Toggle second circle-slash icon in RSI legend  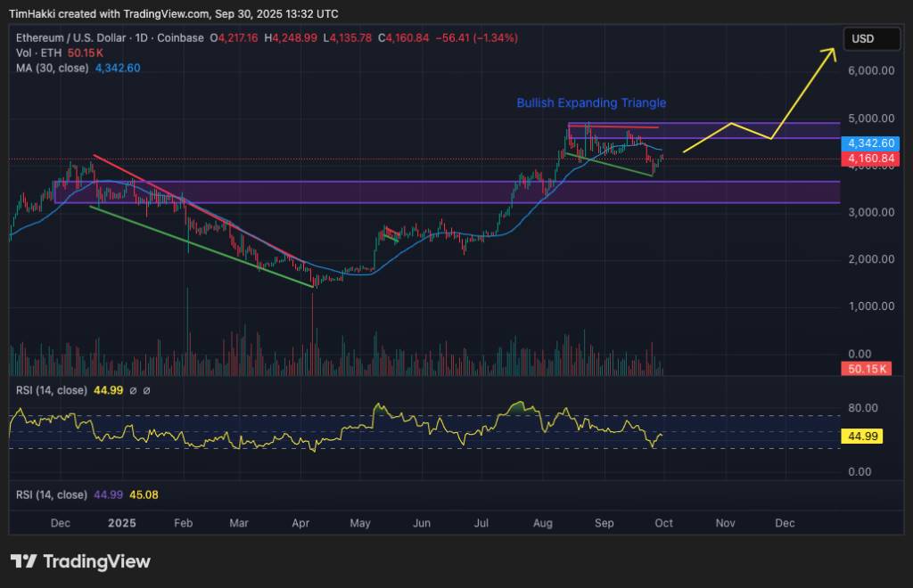(x=148, y=390)
